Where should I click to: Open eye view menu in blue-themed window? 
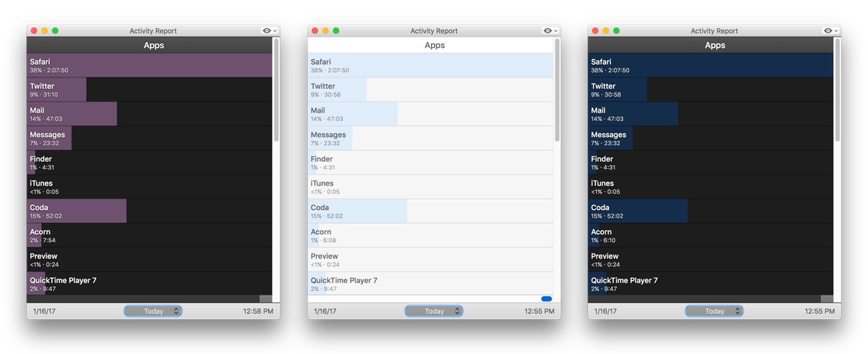[x=831, y=31]
